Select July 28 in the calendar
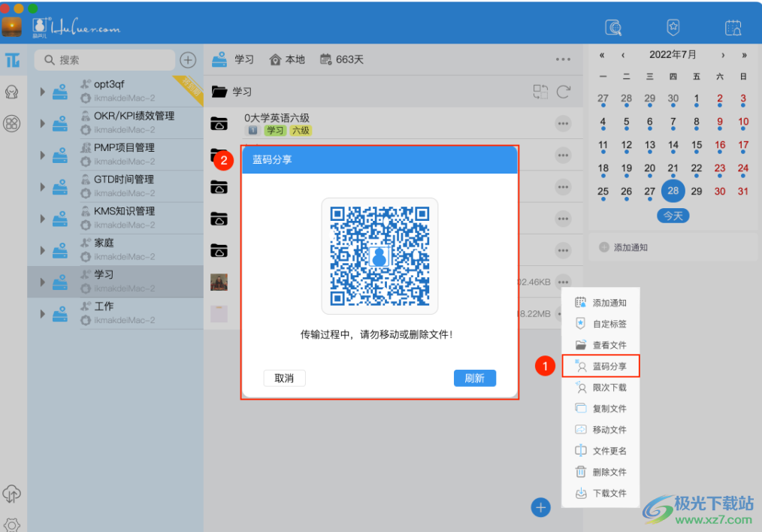 [x=673, y=191]
